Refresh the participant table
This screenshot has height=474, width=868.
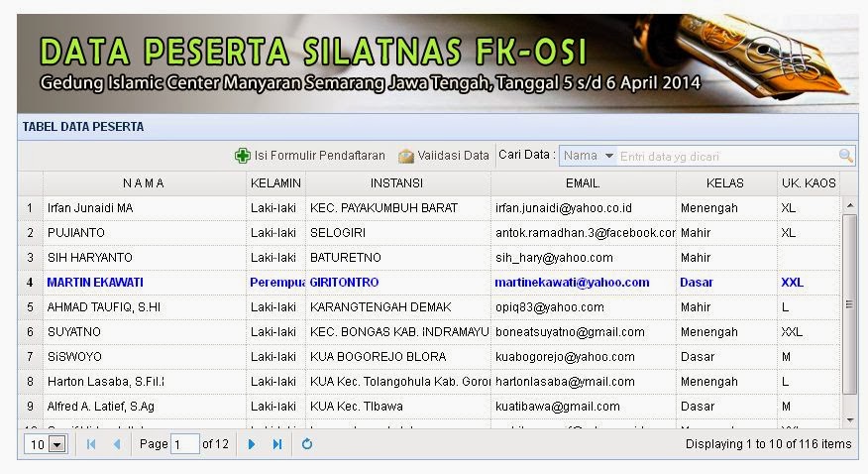307,444
